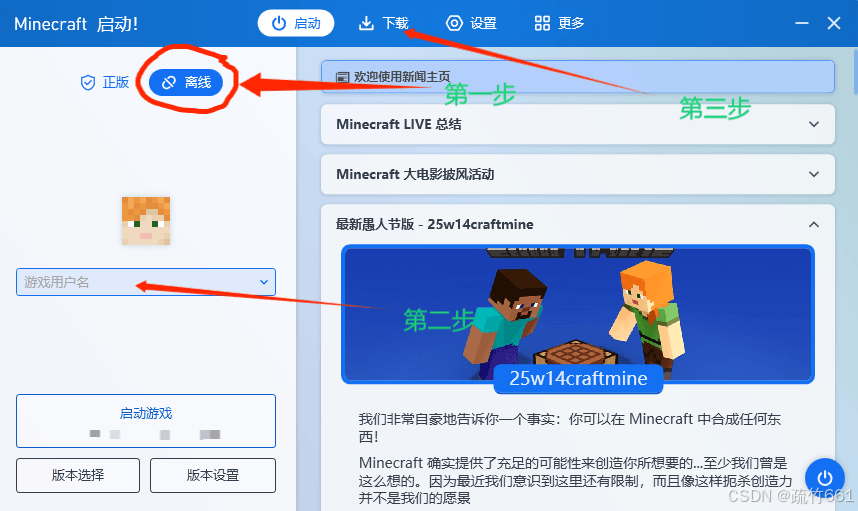This screenshot has height=511, width=858.
Task: Click the 最新愚人节版 - 25w14craftmine title text
Action: (x=434, y=224)
